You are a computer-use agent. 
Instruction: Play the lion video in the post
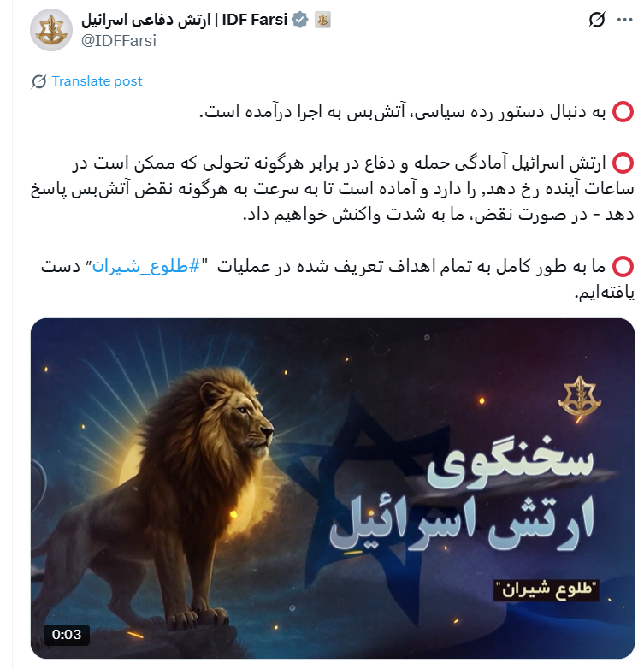pos(332,488)
